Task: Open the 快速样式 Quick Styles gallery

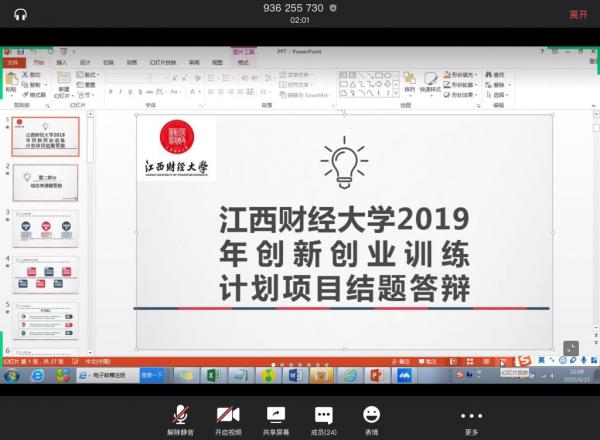Action: (x=430, y=82)
